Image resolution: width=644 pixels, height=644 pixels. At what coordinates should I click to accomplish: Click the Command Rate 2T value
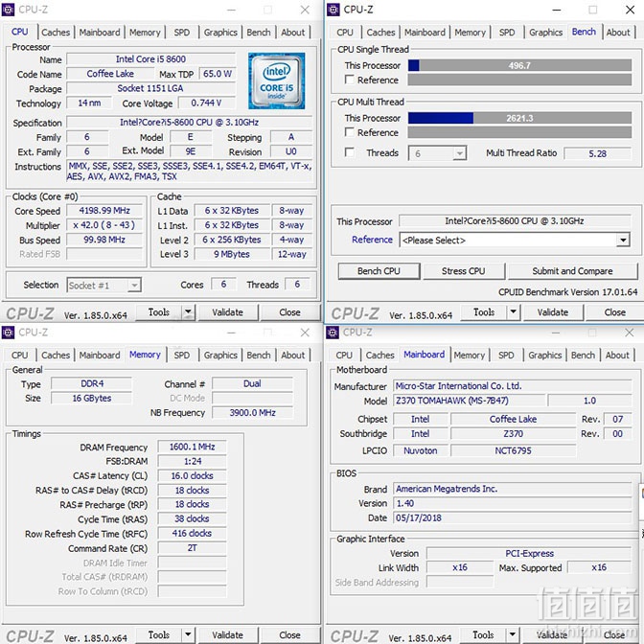coord(192,548)
